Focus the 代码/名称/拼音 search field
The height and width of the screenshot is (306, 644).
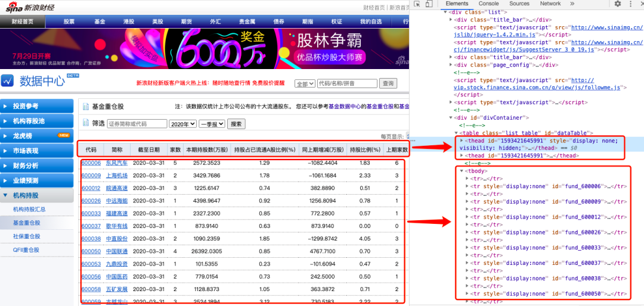(348, 84)
